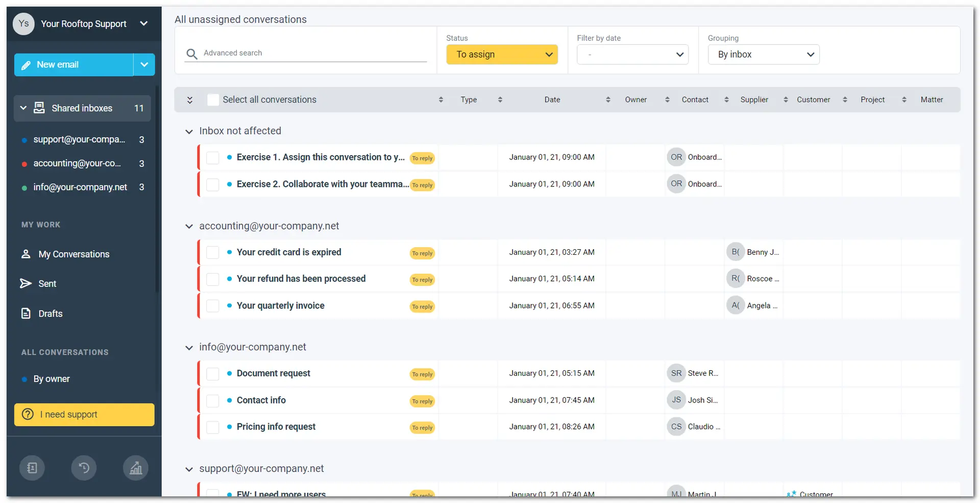Click the magnifier search icon
The image size is (980, 503).
(x=192, y=54)
